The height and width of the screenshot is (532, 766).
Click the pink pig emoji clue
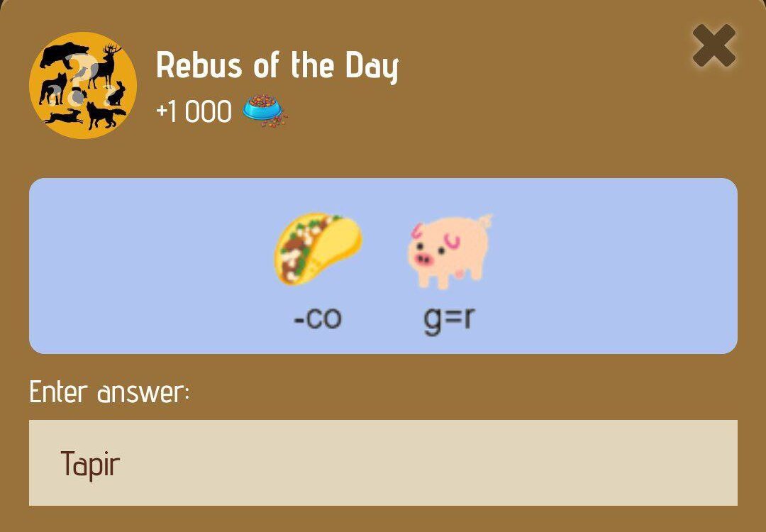click(x=448, y=251)
